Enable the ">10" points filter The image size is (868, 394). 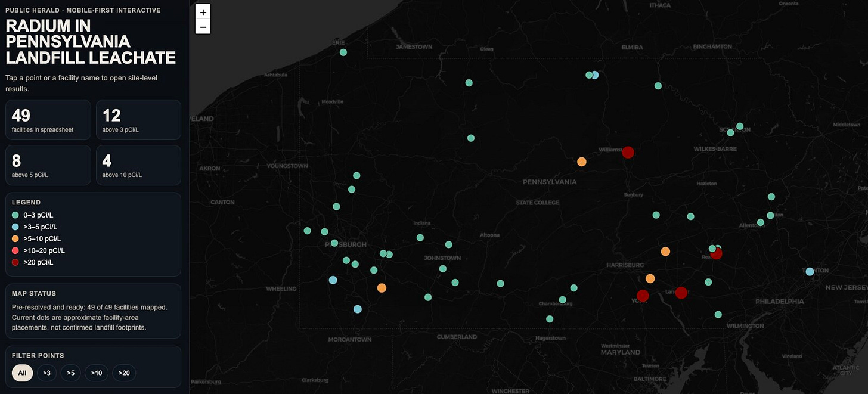click(96, 373)
